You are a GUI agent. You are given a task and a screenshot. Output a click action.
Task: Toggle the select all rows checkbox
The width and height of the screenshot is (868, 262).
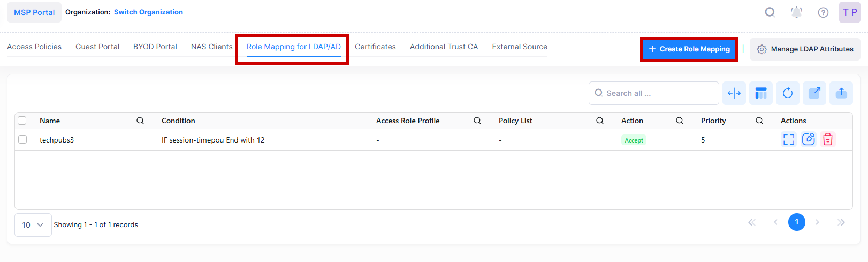coord(22,121)
